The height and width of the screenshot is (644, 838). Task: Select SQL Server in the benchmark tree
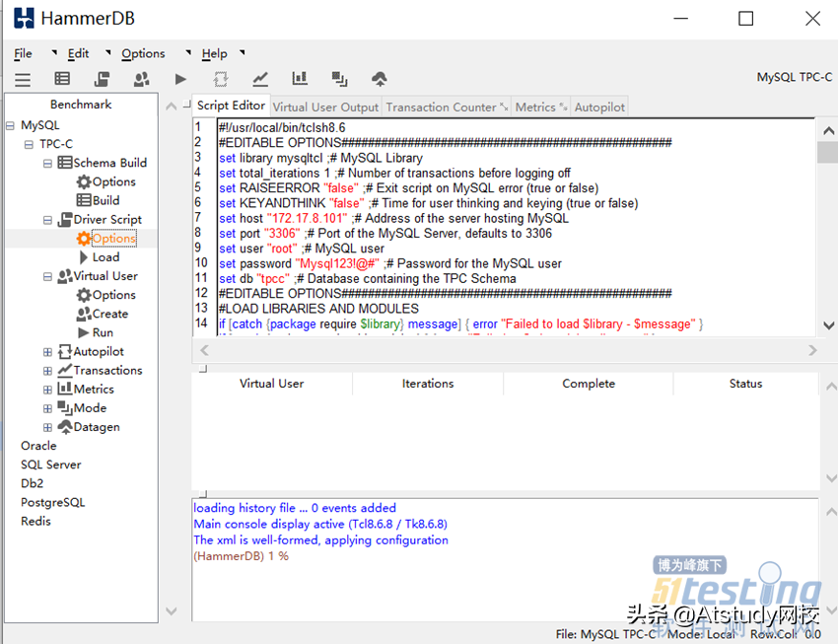[50, 465]
